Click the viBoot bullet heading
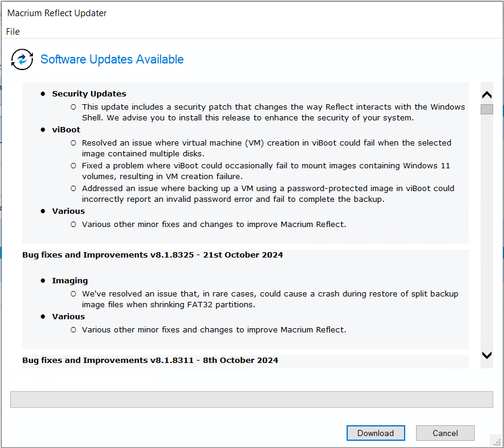 (66, 129)
